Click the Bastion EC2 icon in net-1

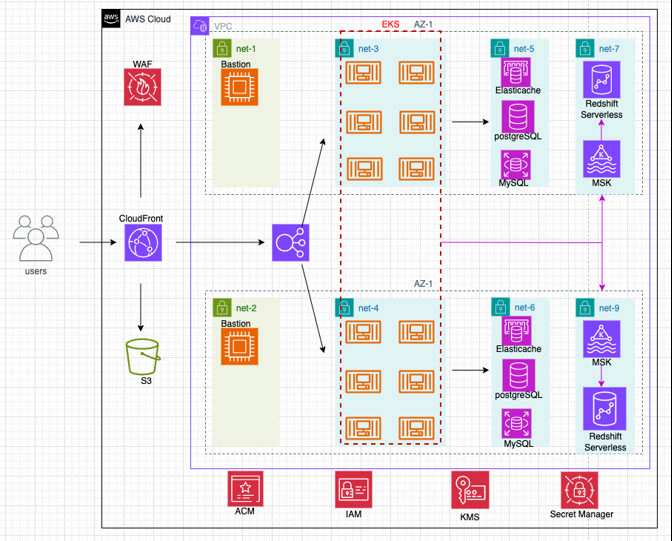tap(240, 87)
